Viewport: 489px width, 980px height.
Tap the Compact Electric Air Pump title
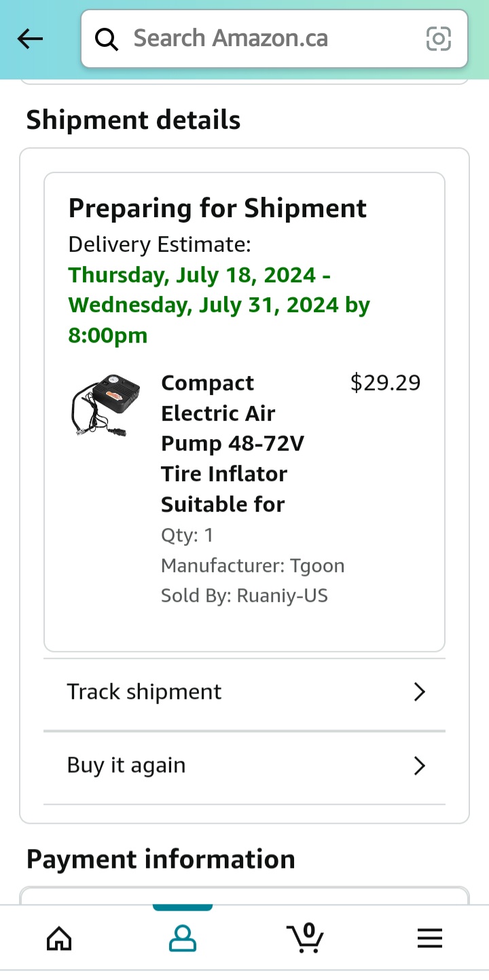point(223,442)
